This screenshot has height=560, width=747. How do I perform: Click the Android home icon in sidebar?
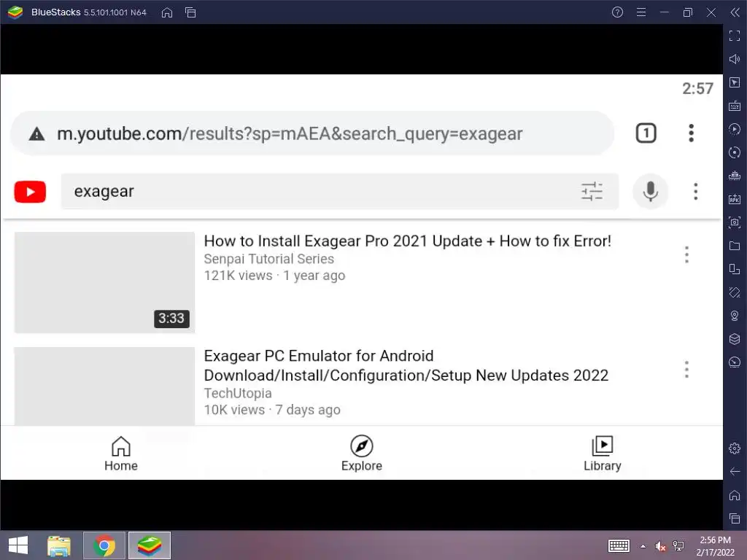click(734, 495)
